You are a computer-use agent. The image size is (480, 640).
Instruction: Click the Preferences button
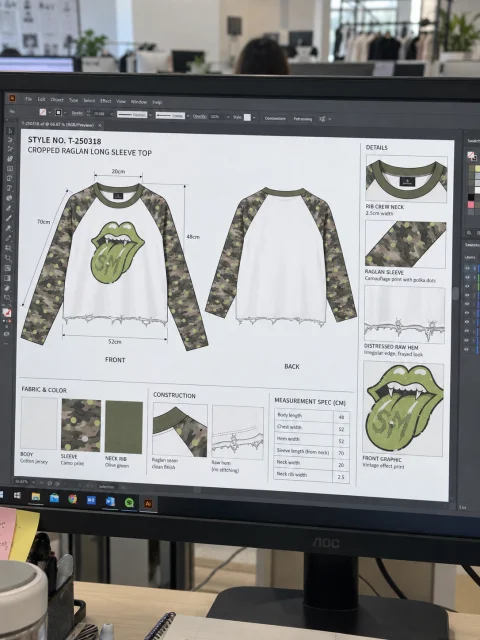click(303, 119)
